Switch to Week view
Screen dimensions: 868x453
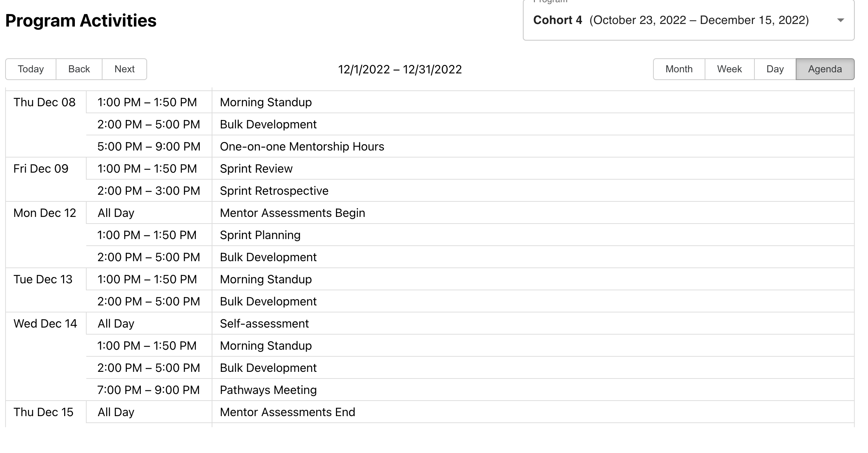[729, 69]
